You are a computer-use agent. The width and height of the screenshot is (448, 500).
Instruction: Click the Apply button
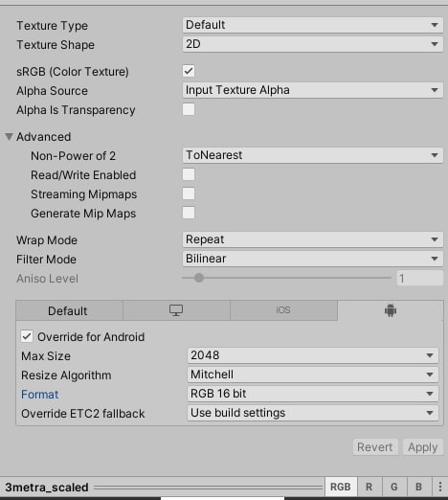423,447
